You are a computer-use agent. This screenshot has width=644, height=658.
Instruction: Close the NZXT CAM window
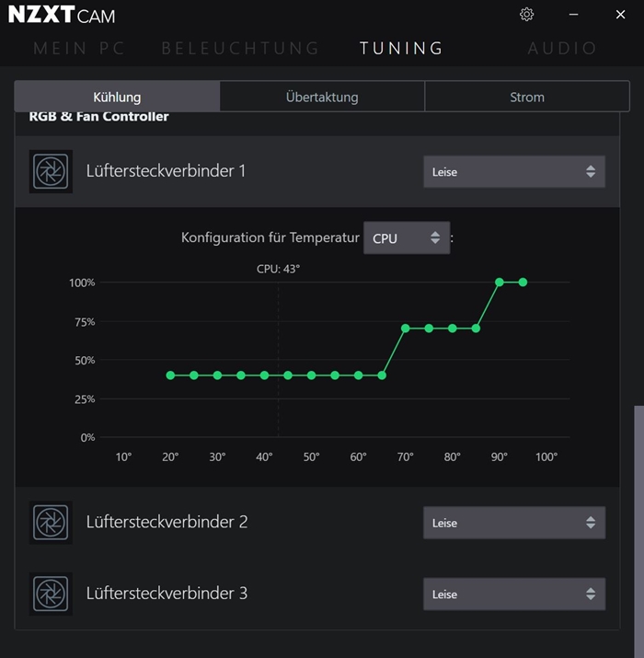pos(620,15)
